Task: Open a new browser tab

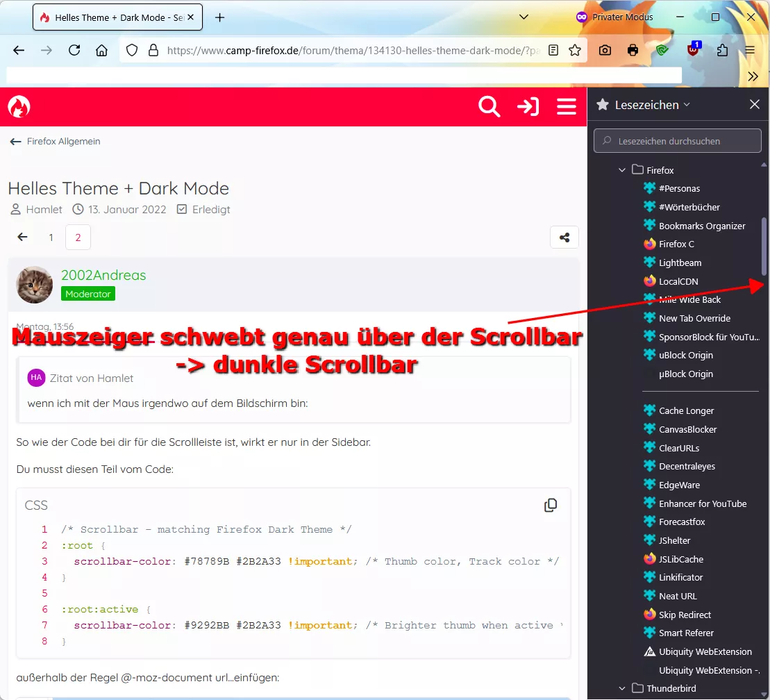Action: (x=219, y=17)
